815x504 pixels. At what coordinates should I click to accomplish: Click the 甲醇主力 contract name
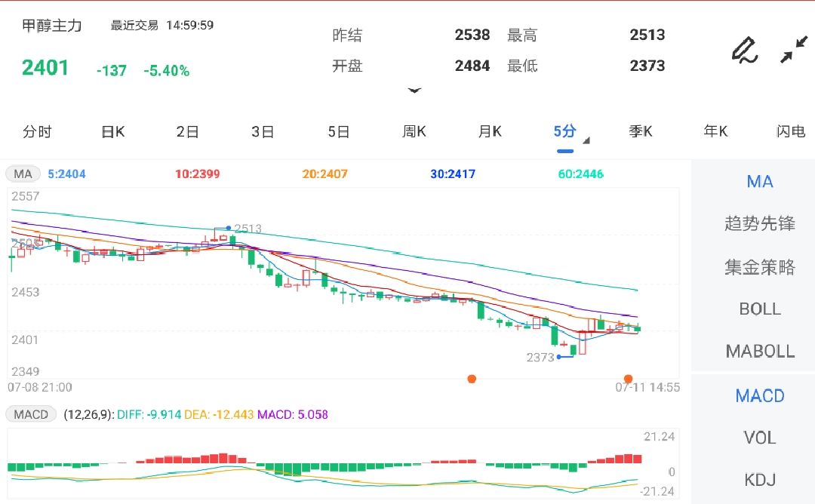(x=52, y=26)
